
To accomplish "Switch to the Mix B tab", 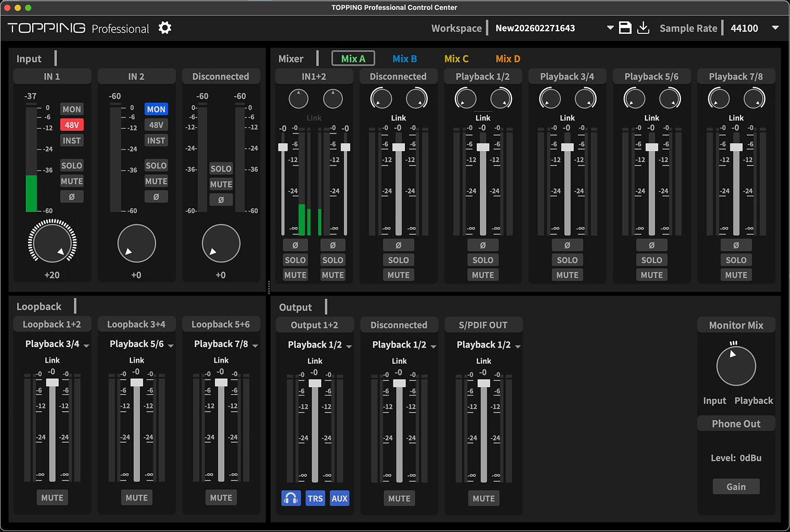I will (404, 59).
